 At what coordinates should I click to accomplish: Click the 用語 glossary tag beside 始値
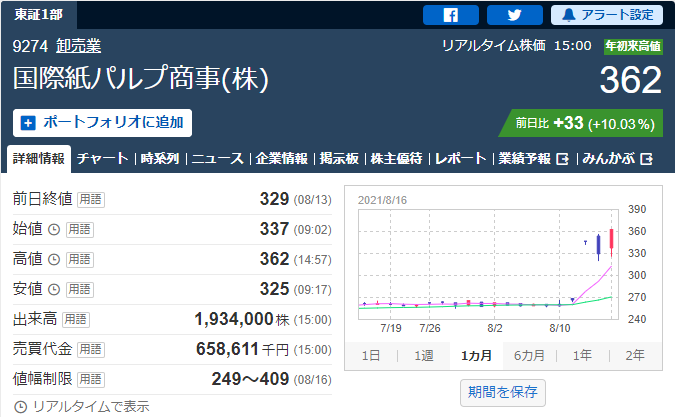point(81,229)
